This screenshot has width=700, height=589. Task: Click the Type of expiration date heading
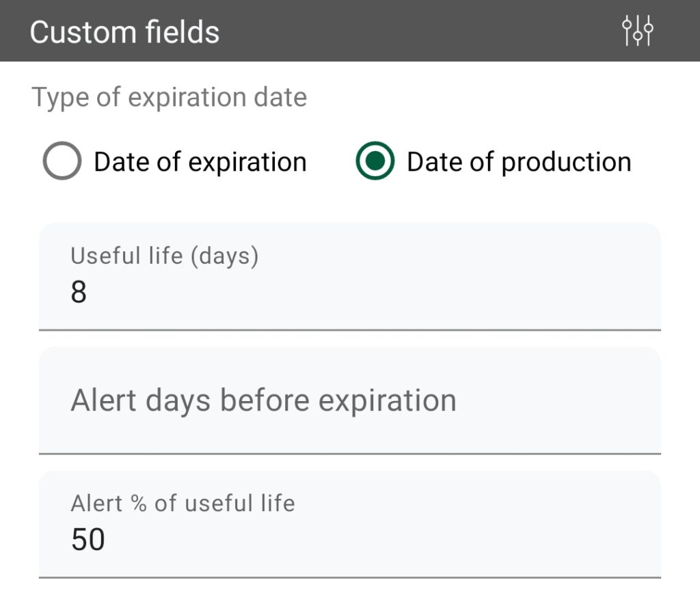[x=170, y=97]
